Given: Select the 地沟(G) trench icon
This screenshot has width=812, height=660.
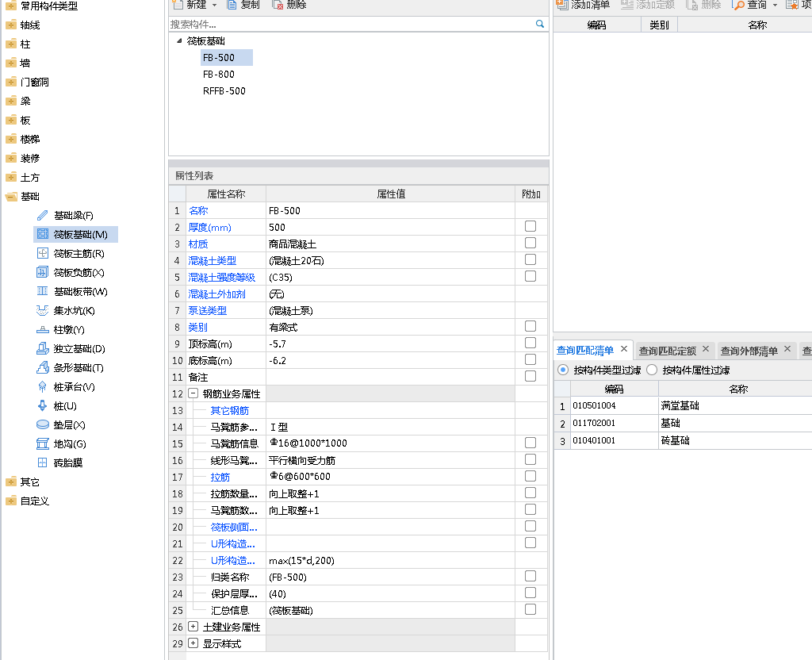Looking at the screenshot, I should pyautogui.click(x=43, y=444).
